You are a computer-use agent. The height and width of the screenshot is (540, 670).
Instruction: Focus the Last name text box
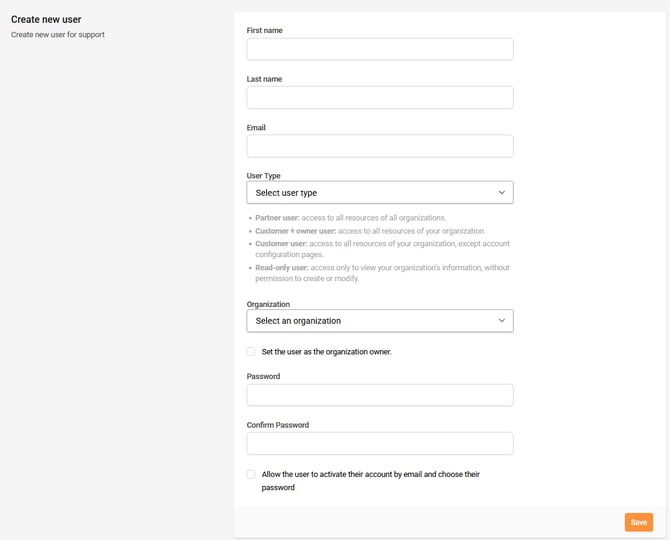[379, 97]
